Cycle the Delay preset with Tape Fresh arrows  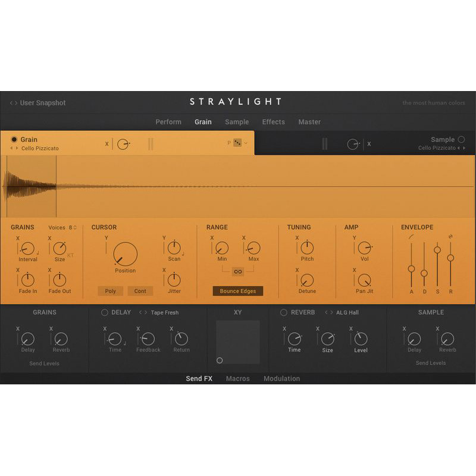click(x=143, y=312)
